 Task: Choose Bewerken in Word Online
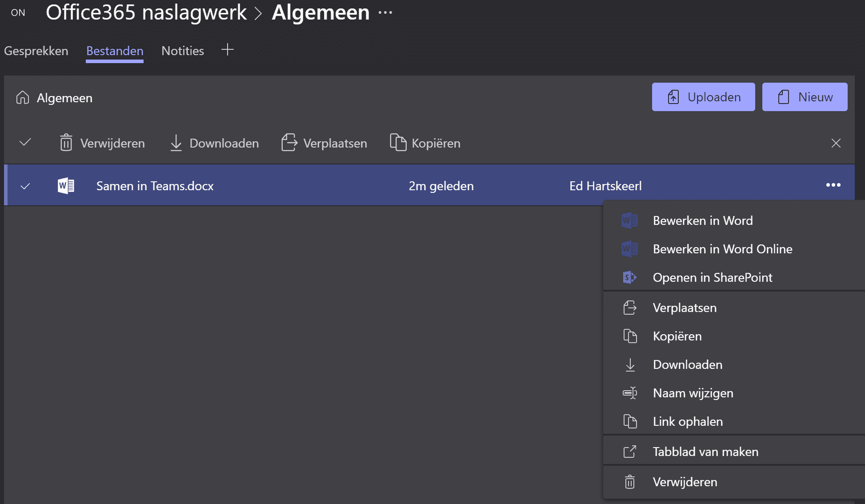point(734,249)
